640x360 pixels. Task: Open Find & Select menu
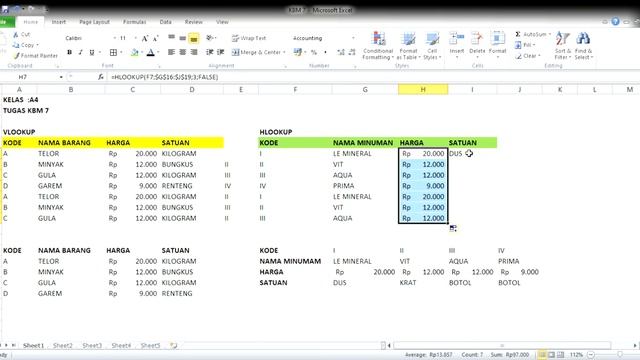[x=583, y=46]
